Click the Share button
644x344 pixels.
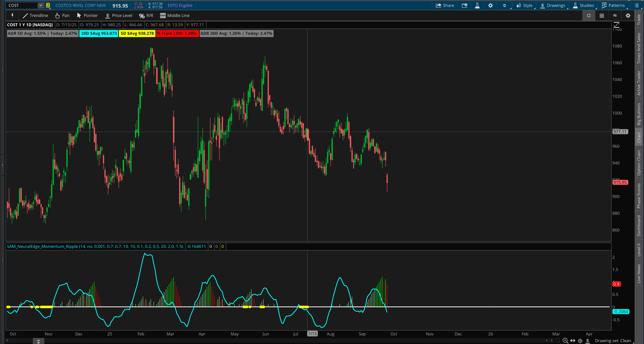pos(445,5)
